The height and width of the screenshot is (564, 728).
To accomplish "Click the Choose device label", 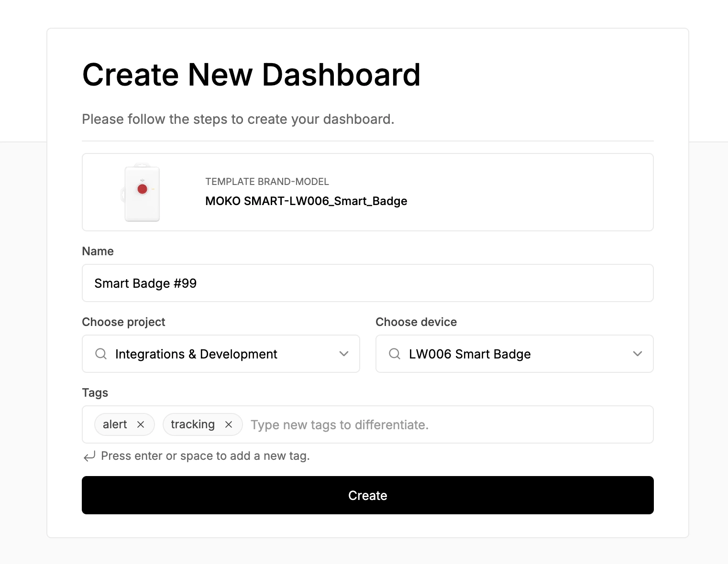I will 416,322.
